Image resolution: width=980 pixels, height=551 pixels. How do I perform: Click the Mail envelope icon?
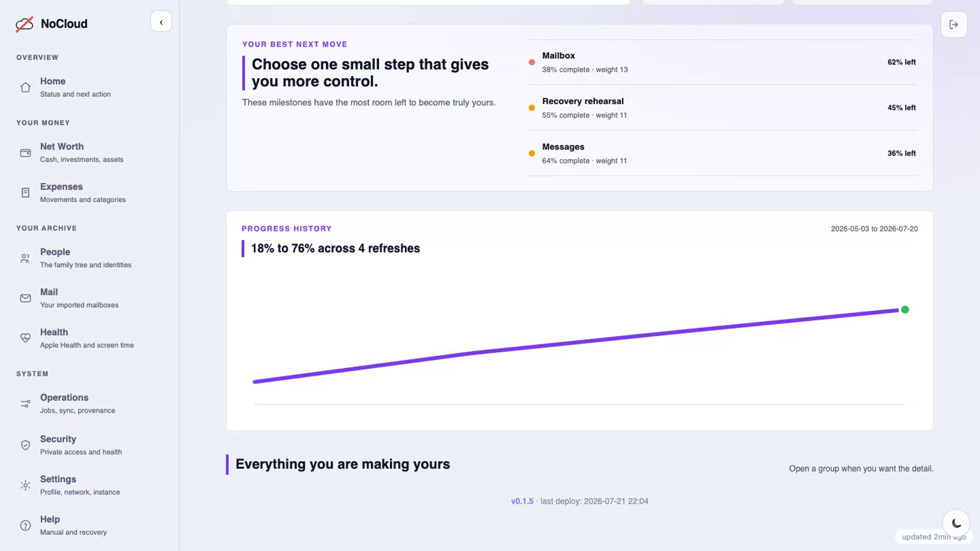26,298
